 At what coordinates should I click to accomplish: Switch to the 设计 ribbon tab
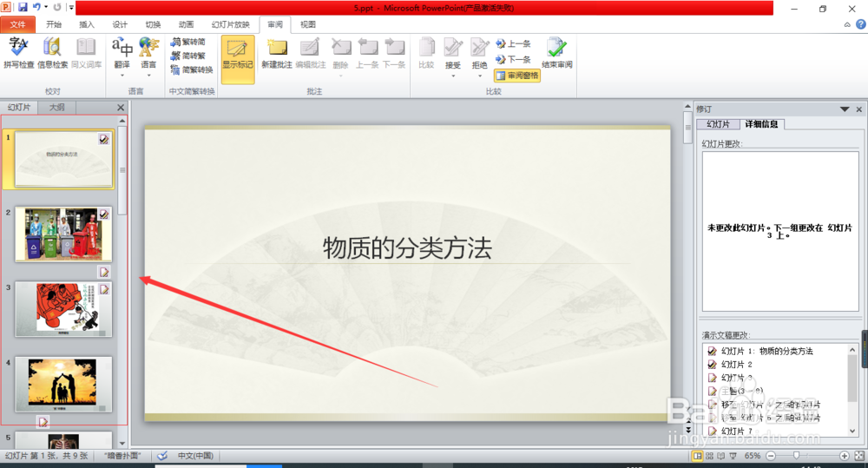(x=120, y=24)
